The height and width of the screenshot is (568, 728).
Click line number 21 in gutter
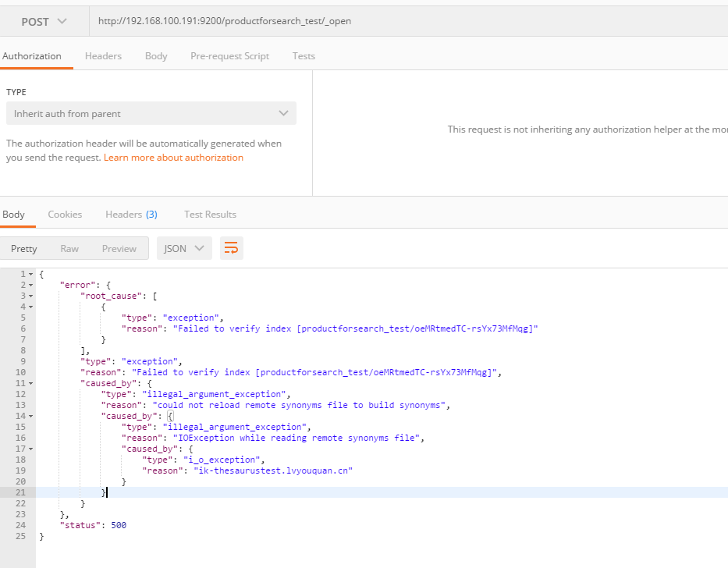coord(20,493)
